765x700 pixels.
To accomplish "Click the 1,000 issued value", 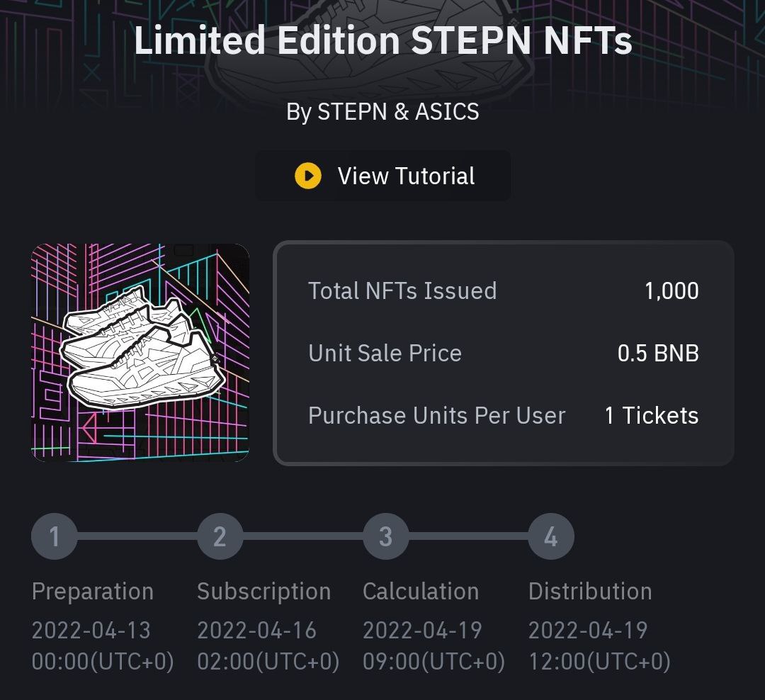I will click(x=671, y=290).
